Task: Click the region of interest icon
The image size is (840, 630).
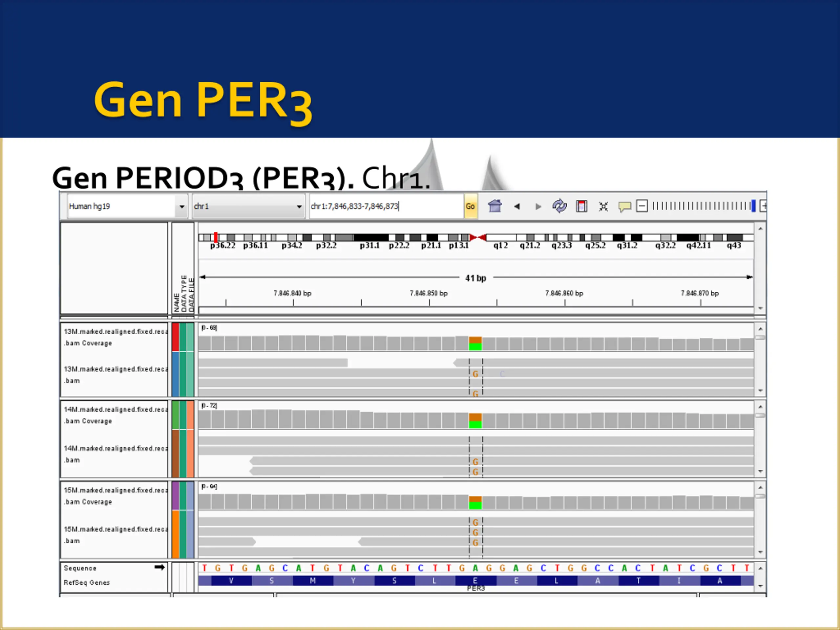Action: [581, 206]
